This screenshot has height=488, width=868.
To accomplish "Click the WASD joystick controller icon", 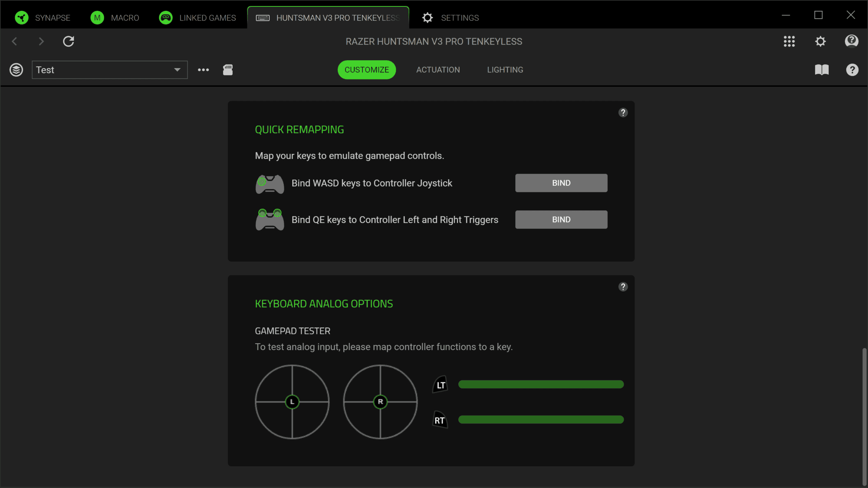I will click(270, 183).
